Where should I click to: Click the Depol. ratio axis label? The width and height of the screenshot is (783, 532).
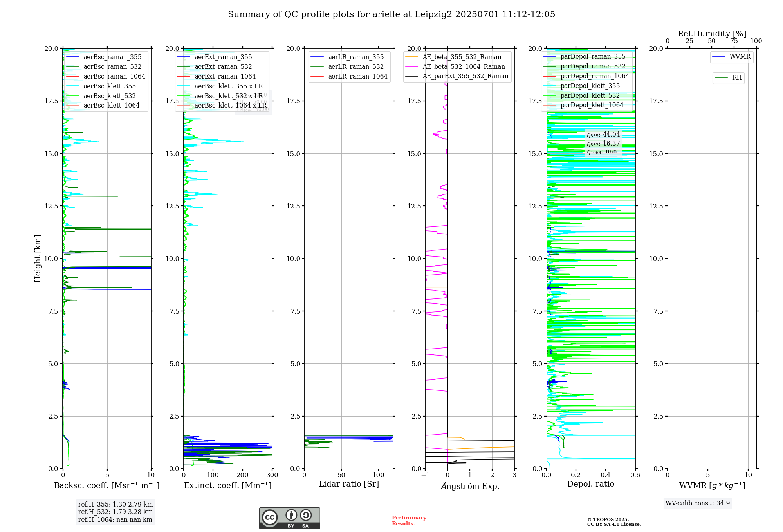[591, 484]
